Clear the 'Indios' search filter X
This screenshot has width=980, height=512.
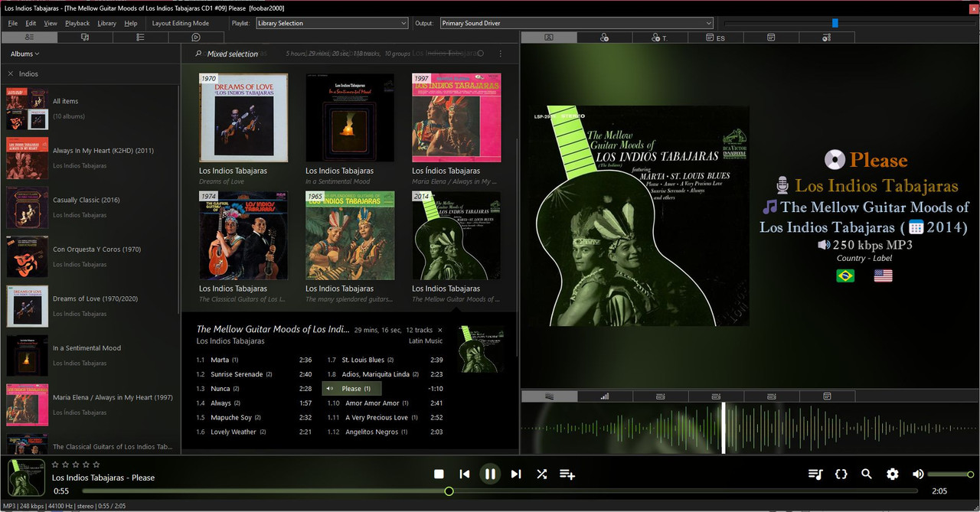pyautogui.click(x=11, y=73)
